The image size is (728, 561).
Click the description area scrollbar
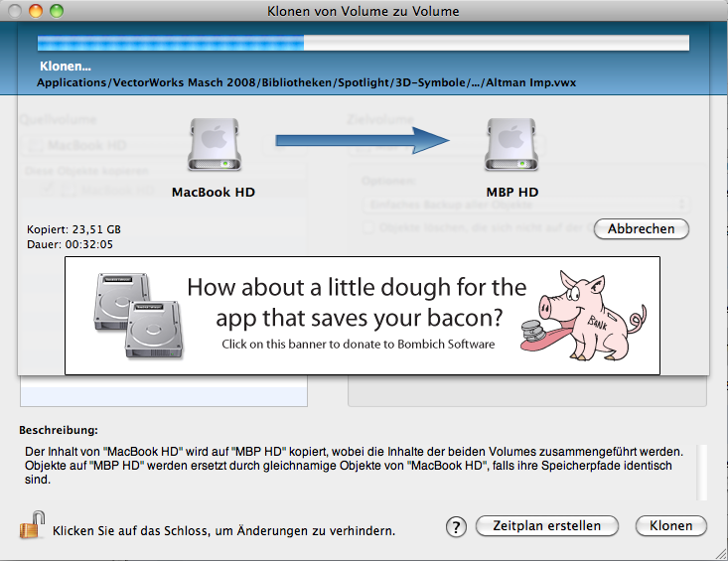pyautogui.click(x=702, y=472)
